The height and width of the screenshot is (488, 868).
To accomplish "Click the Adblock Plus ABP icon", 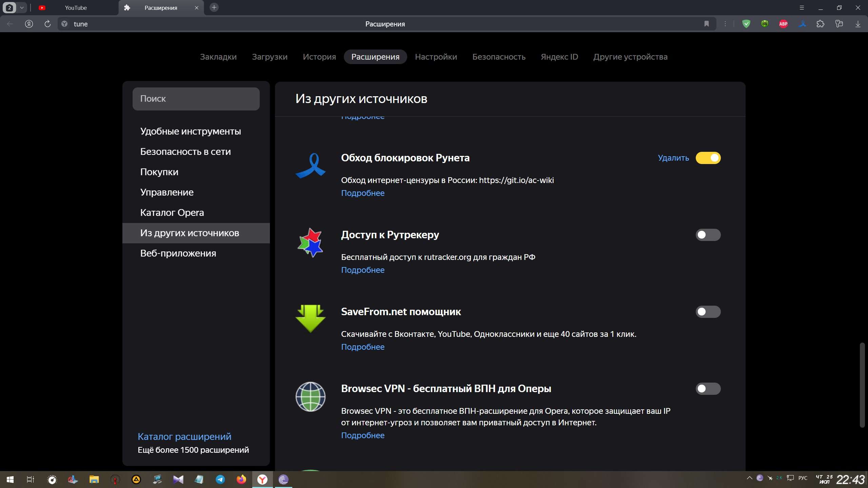I will [x=783, y=24].
